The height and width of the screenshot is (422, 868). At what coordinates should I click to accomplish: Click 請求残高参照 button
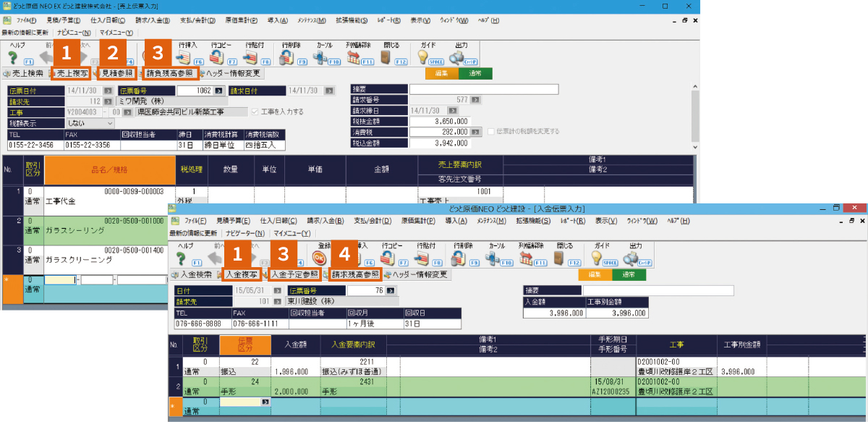point(355,275)
